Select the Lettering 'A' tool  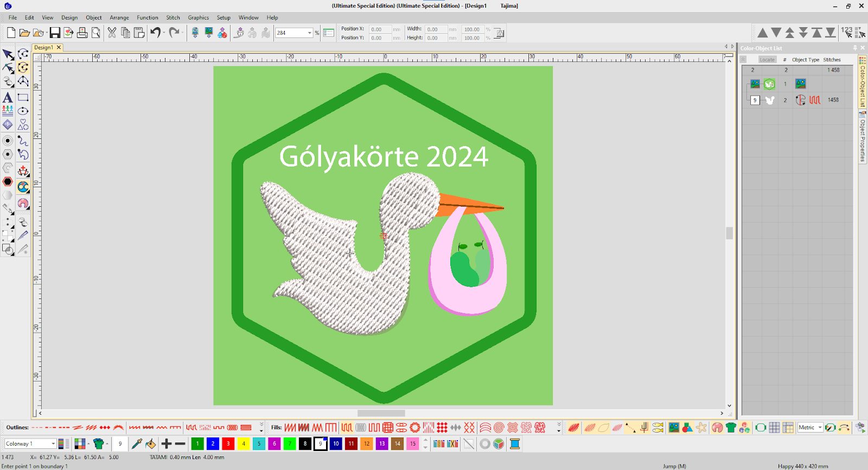pos(8,98)
